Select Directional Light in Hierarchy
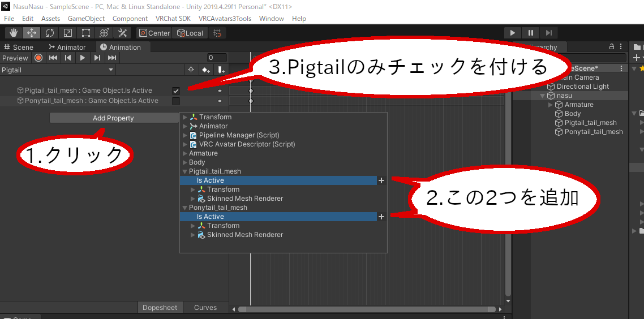Screen dimensions: 644x319 coord(583,87)
